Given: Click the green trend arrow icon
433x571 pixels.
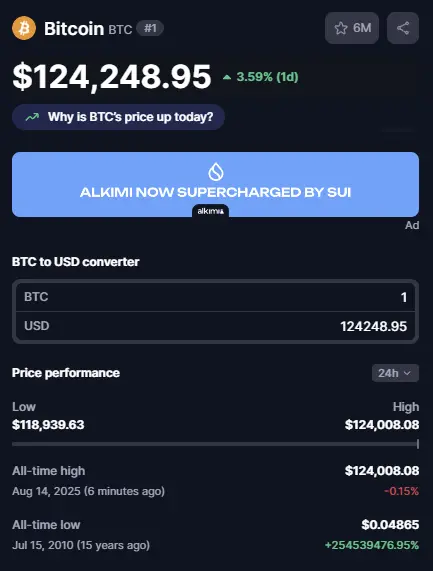Looking at the screenshot, I should [32, 117].
